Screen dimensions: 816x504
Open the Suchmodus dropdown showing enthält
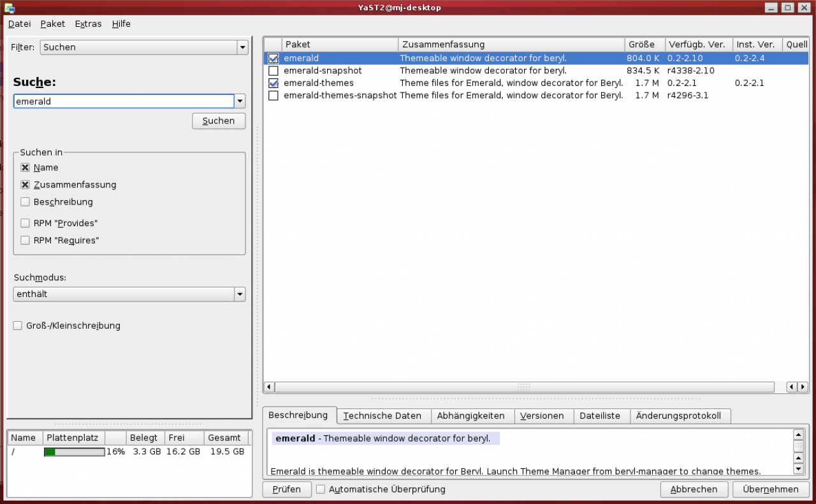pos(129,294)
